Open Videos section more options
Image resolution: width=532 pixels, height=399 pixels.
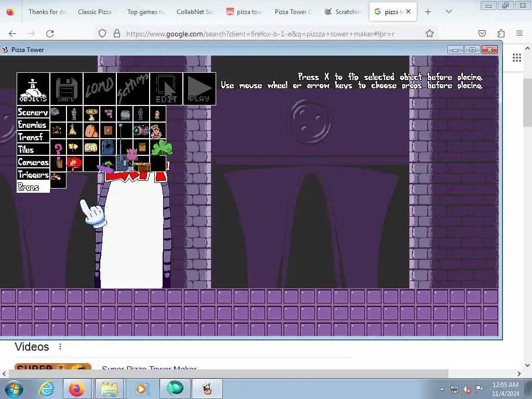pos(60,347)
